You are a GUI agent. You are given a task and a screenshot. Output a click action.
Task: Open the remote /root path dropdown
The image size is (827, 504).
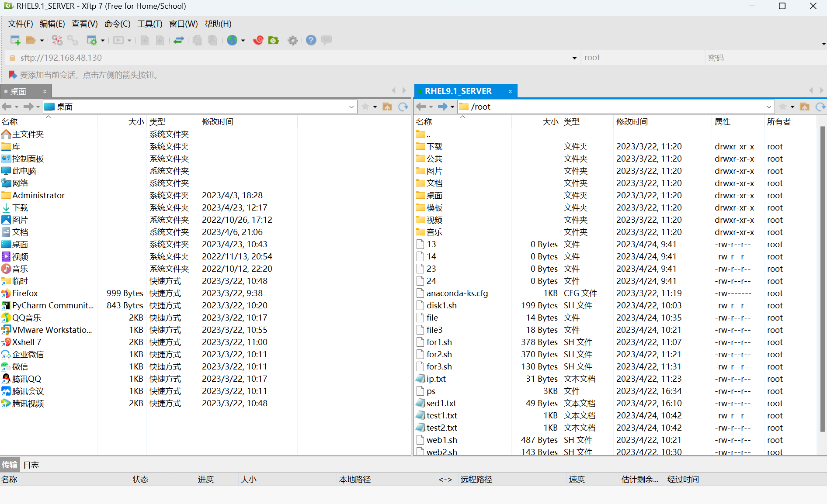(x=769, y=107)
